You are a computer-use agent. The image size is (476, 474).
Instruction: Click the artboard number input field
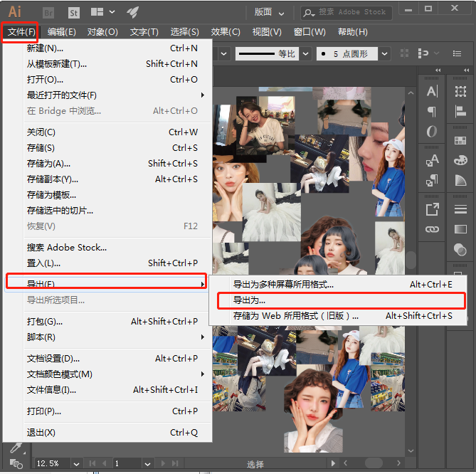(x=127, y=463)
